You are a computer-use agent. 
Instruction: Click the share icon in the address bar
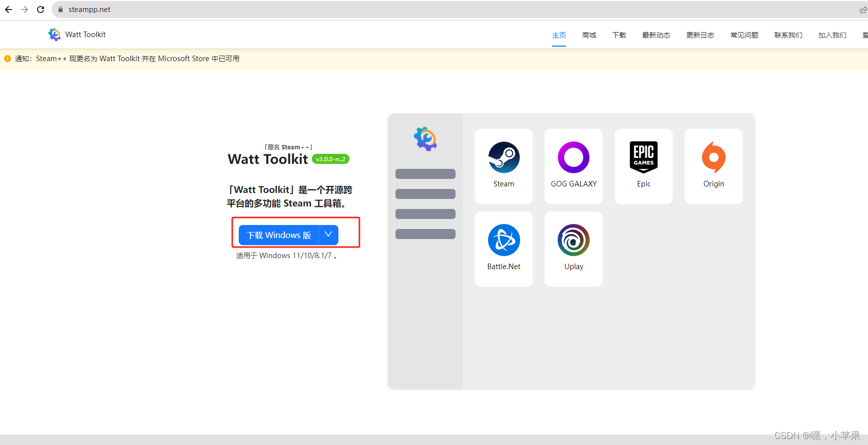tap(863, 10)
